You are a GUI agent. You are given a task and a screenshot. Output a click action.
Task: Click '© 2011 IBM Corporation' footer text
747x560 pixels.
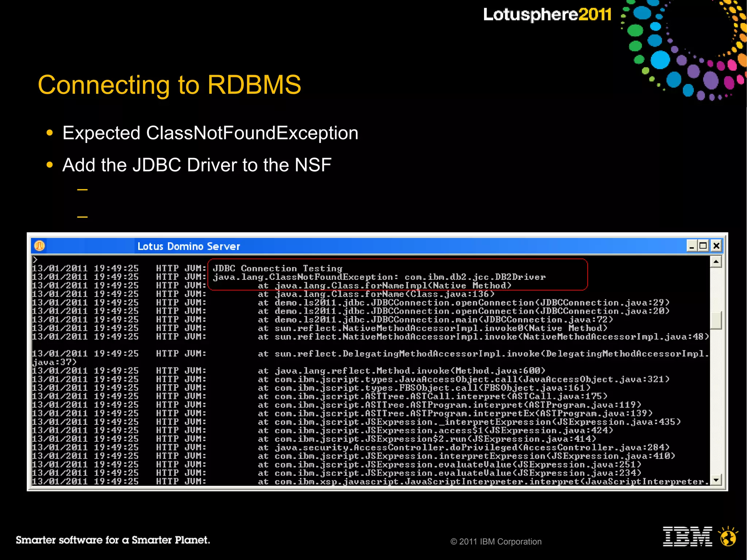point(496,542)
